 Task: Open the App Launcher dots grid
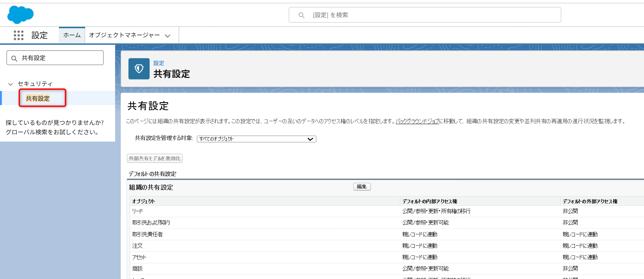pyautogui.click(x=18, y=35)
